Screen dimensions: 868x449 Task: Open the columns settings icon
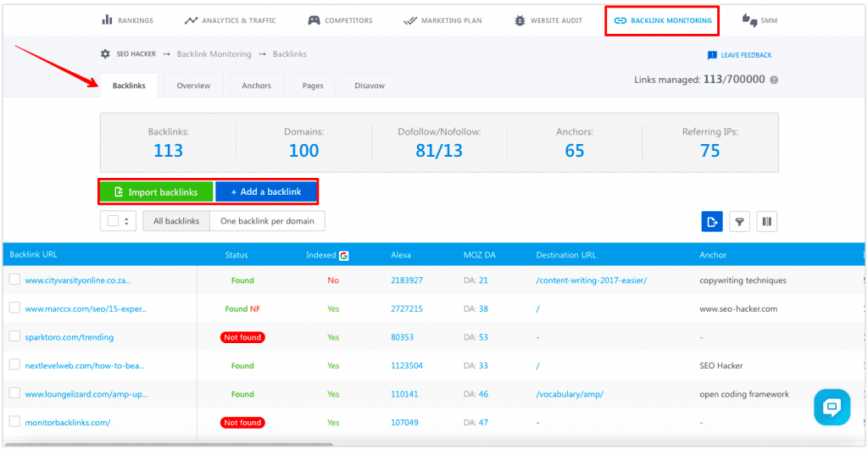pyautogui.click(x=766, y=222)
